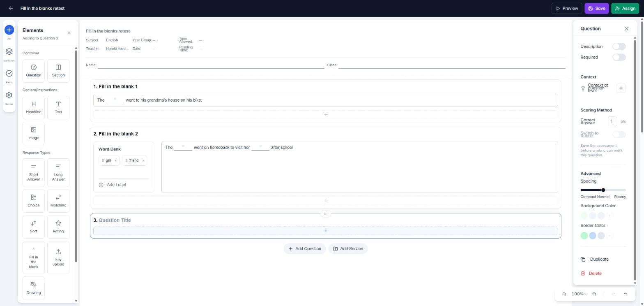Insert a Text content element
644x306 pixels.
pos(58,108)
